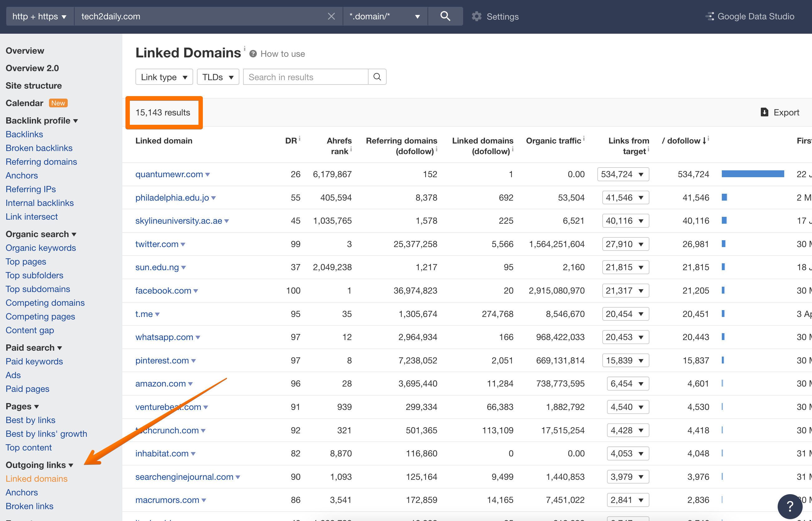Image resolution: width=812 pixels, height=521 pixels.
Task: Collapse the Backlink profile section
Action: click(x=76, y=121)
